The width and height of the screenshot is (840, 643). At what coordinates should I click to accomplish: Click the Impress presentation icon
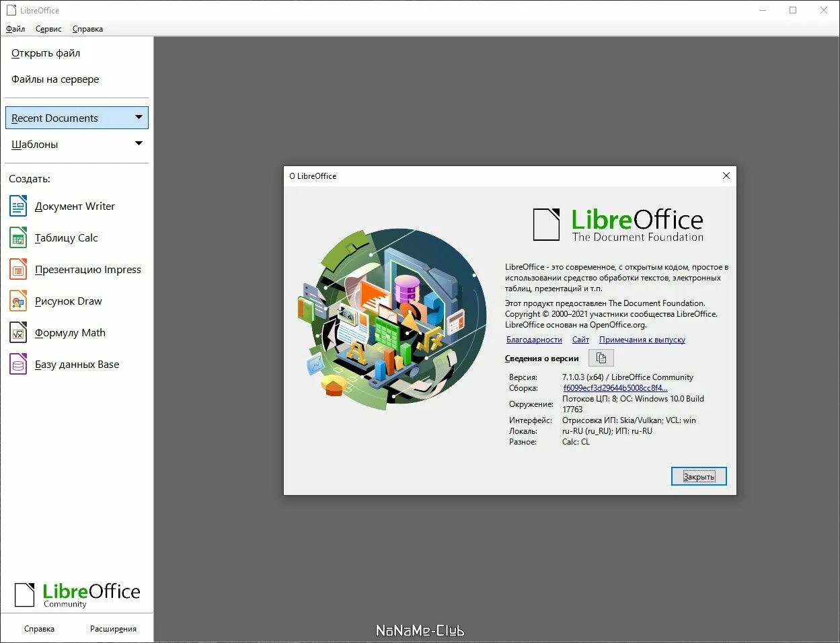[18, 269]
